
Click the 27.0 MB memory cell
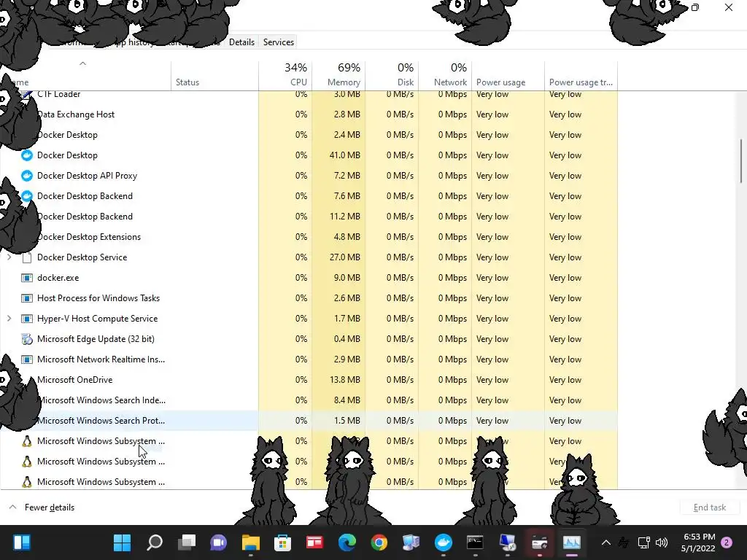pyautogui.click(x=338, y=257)
